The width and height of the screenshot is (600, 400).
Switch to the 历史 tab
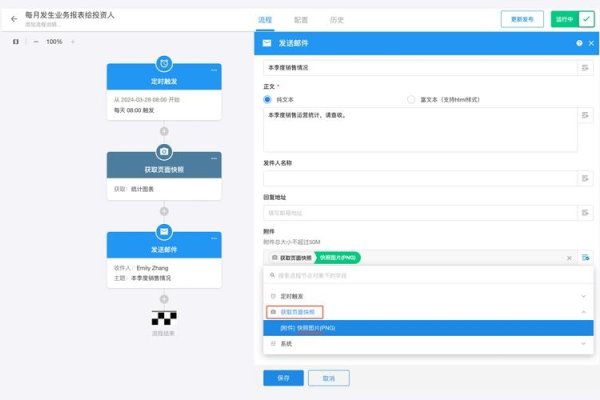coord(337,20)
